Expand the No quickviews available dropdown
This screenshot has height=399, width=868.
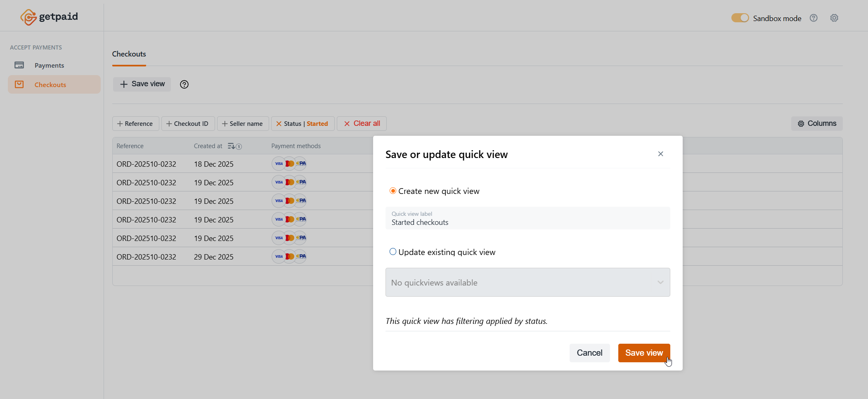point(527,282)
